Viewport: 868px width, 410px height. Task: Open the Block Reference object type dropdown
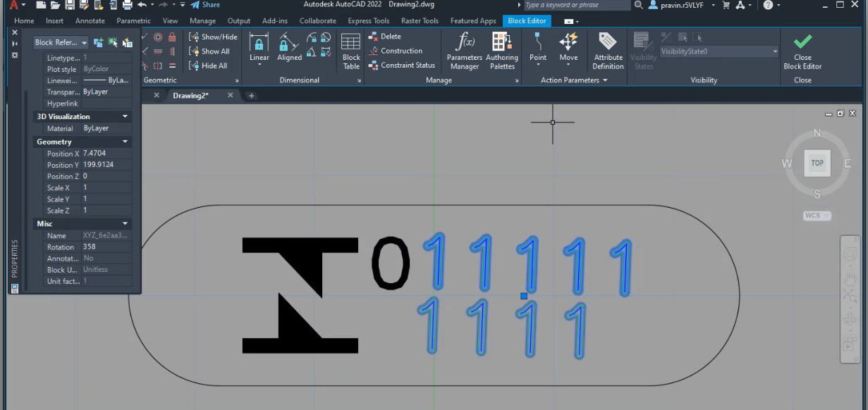(x=61, y=43)
